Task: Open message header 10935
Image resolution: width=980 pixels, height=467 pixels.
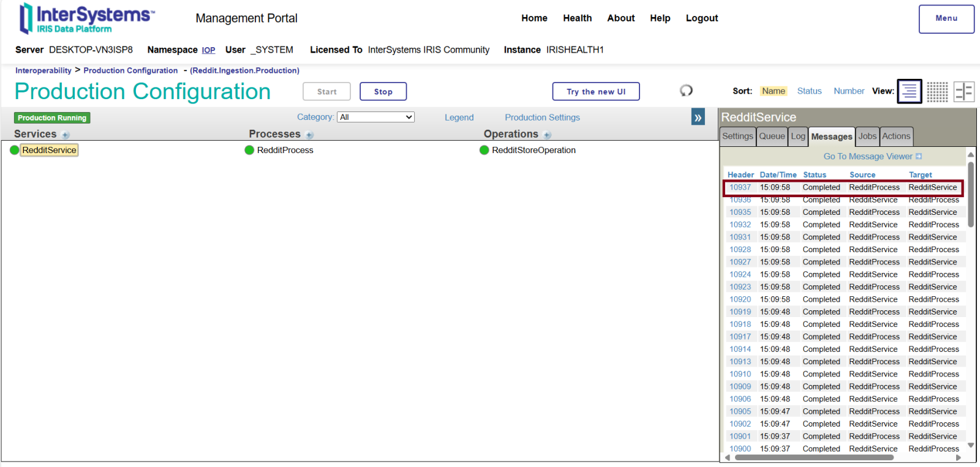Action: pos(740,212)
